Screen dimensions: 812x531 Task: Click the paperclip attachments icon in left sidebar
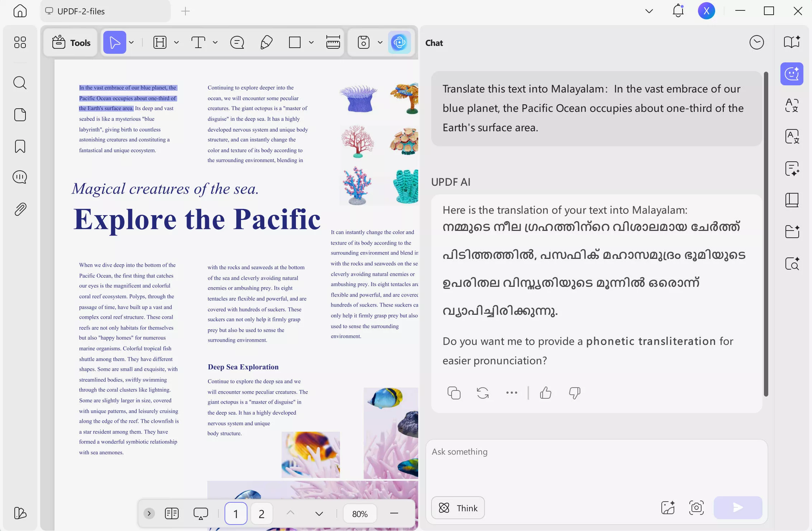tap(20, 209)
